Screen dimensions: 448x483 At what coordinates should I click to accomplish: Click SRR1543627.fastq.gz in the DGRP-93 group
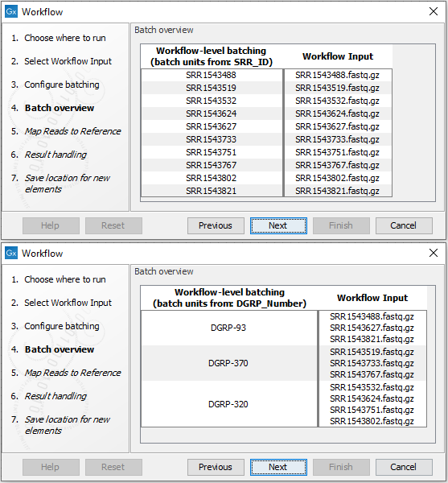[372, 328]
